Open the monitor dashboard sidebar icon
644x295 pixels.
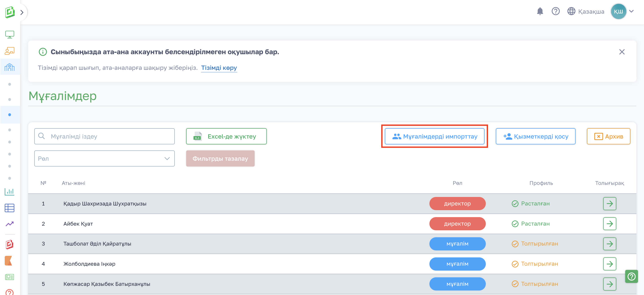pyautogui.click(x=9, y=34)
